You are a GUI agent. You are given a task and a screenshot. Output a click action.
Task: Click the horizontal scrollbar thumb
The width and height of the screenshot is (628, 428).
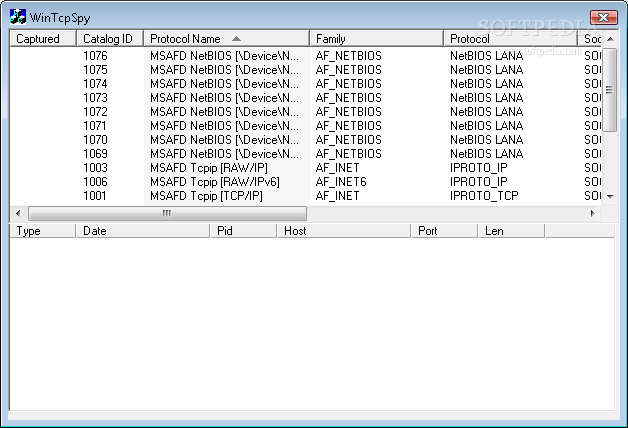pyautogui.click(x=167, y=213)
